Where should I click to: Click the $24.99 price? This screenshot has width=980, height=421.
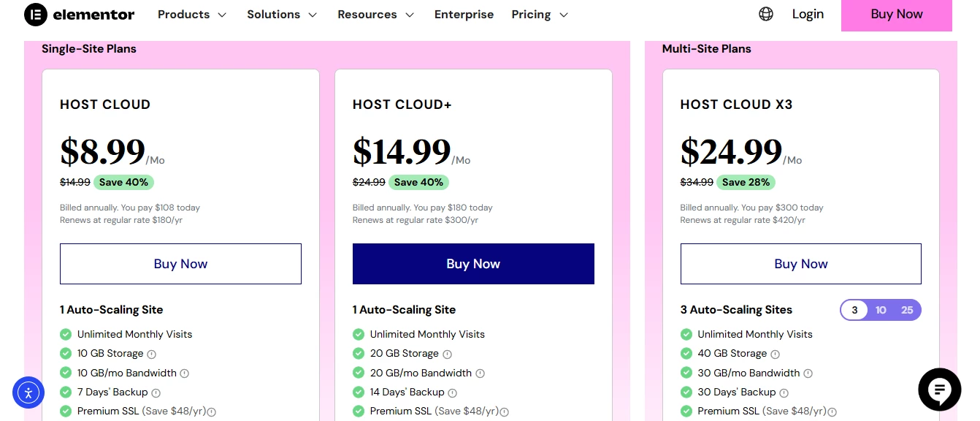point(731,152)
